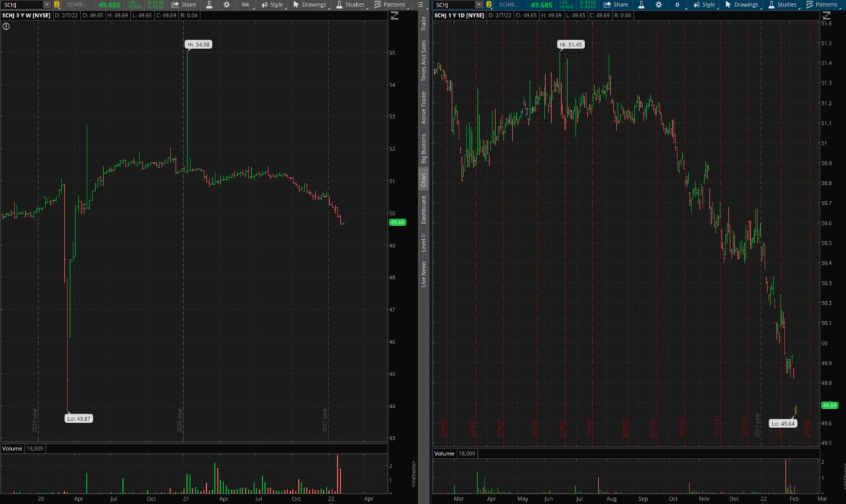Switch to the Times And Sales side tab
Screen dimensions: 846x504
pos(424,61)
